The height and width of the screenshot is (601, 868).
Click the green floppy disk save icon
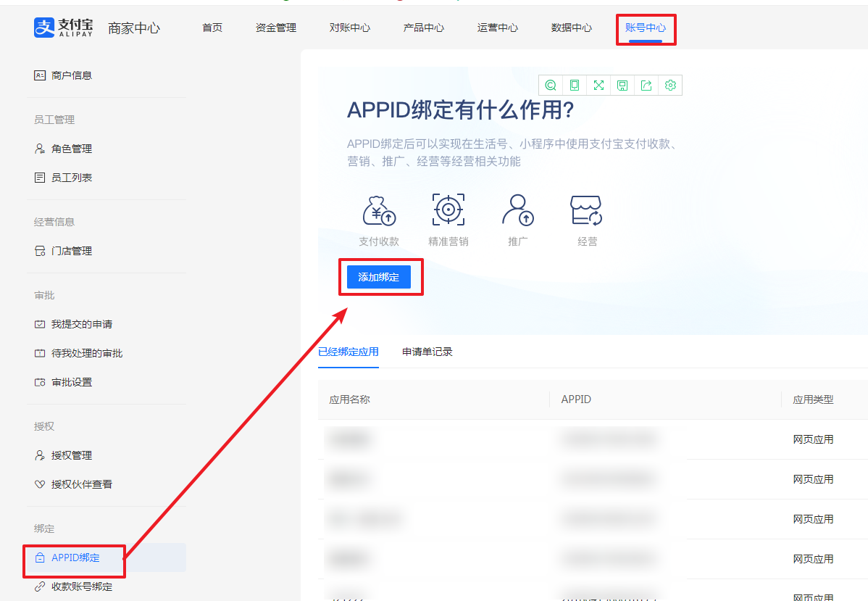click(622, 86)
